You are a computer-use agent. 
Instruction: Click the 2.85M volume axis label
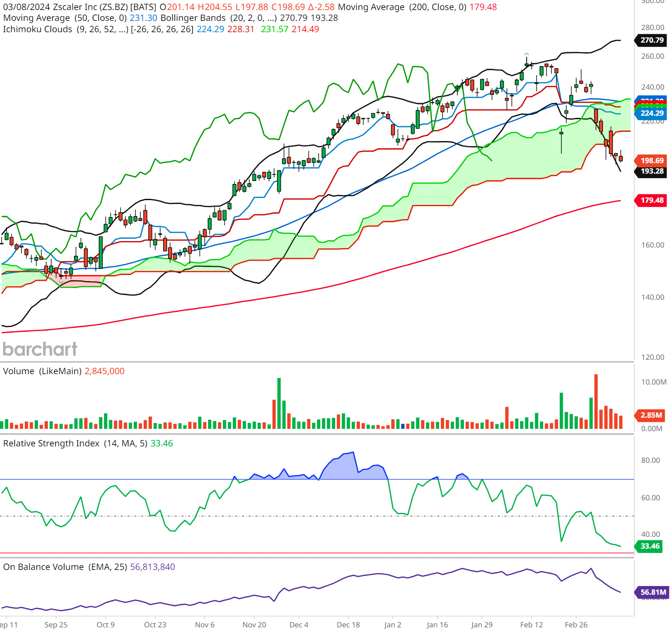650,415
